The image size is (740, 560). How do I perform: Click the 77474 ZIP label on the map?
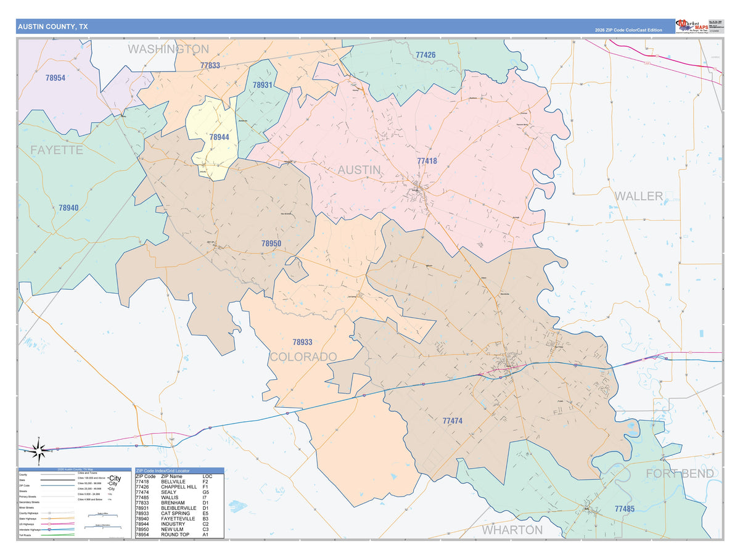(453, 421)
